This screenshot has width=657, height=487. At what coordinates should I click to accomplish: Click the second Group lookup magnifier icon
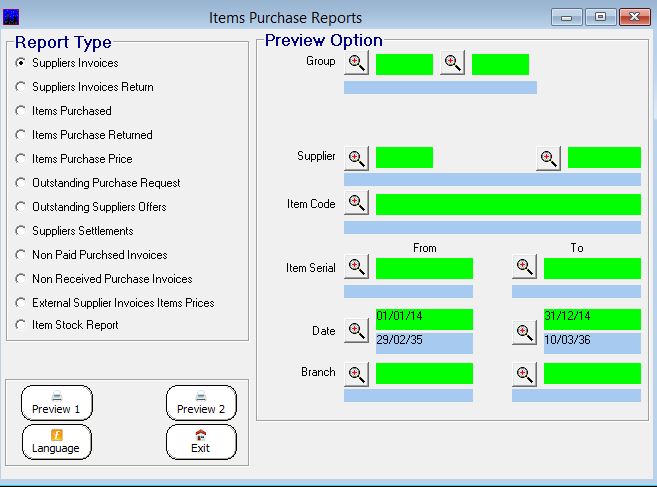(452, 64)
